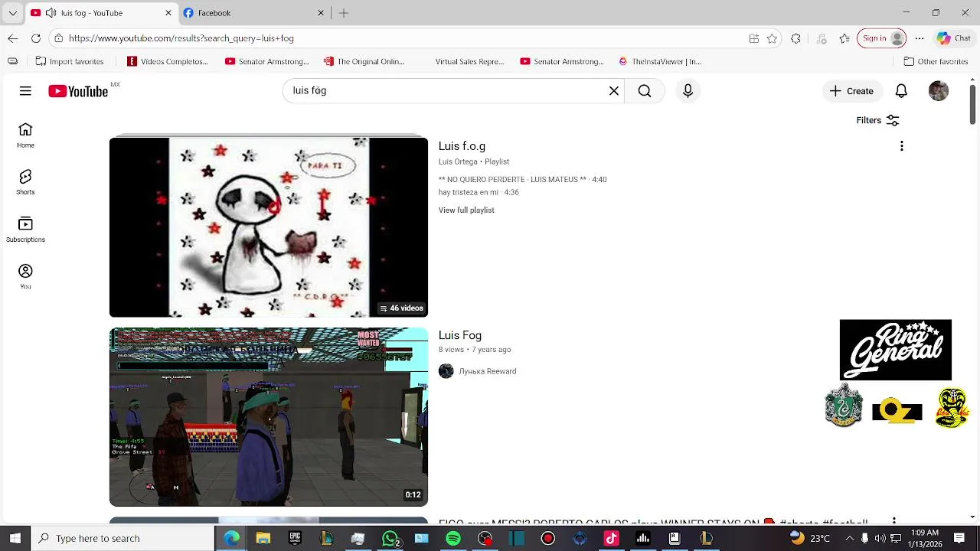980x551 pixels.
Task: Open options menu for Luis f.o.g playlist
Action: pyautogui.click(x=901, y=146)
